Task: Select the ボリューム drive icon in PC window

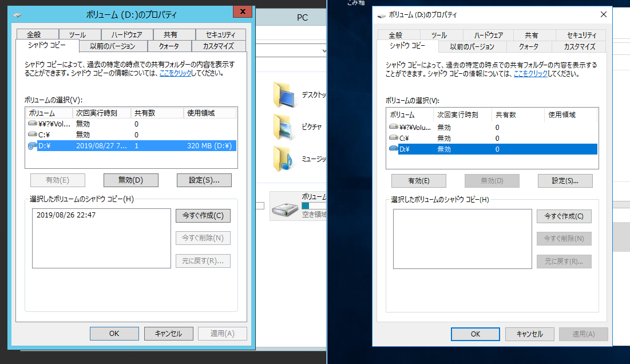Action: pyautogui.click(x=285, y=209)
